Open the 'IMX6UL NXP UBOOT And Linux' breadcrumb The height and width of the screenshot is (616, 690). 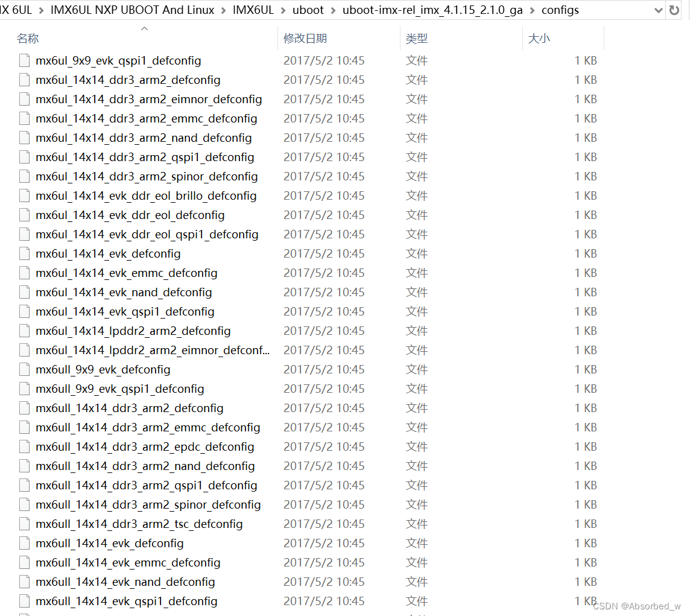tap(133, 10)
